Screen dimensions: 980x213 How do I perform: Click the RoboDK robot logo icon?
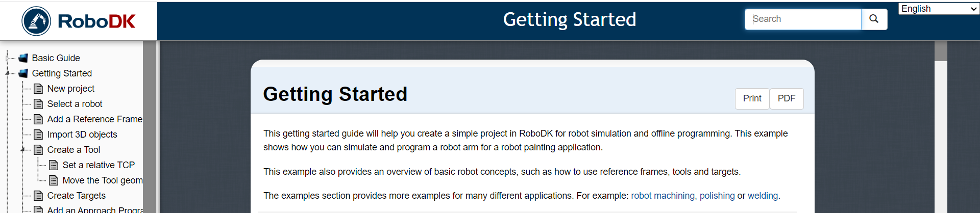pyautogui.click(x=36, y=21)
